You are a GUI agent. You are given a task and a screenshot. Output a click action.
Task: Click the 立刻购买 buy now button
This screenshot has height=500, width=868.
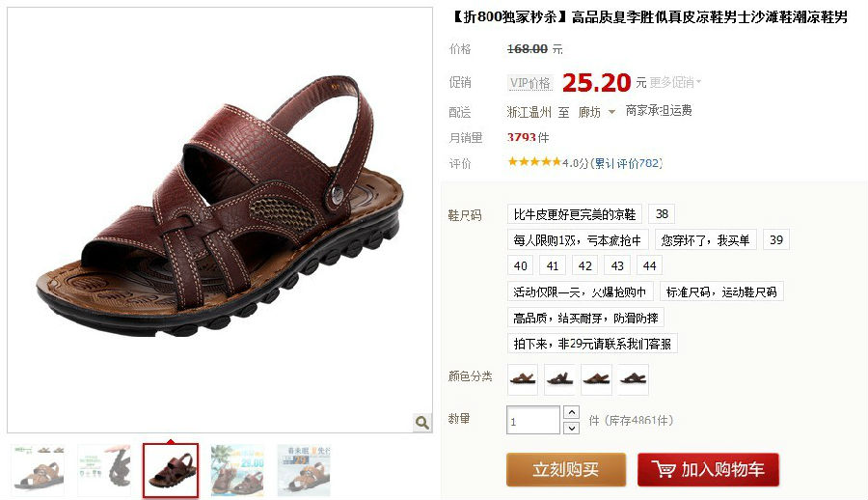point(566,469)
